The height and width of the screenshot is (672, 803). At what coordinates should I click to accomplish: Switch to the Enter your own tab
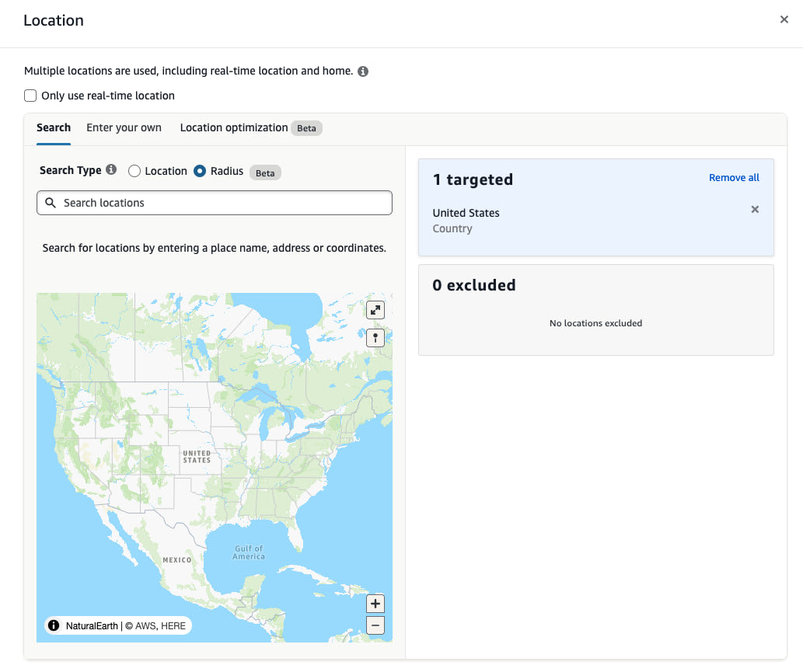point(124,127)
